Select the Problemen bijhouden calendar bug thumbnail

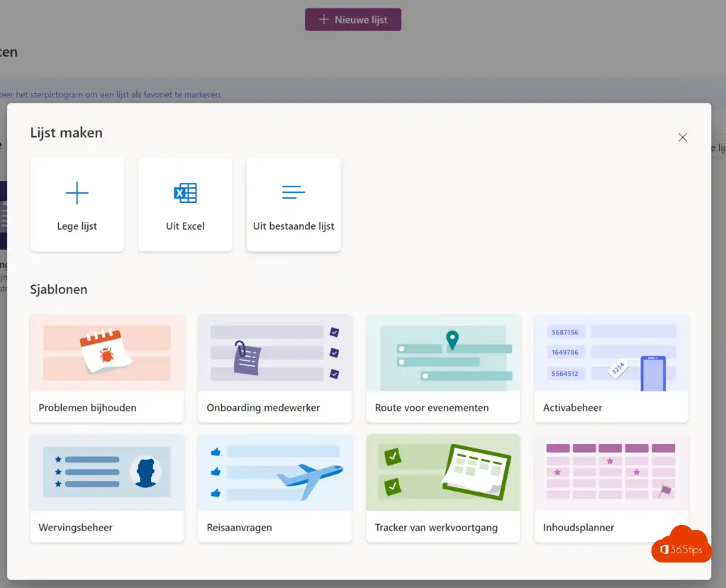click(x=107, y=353)
